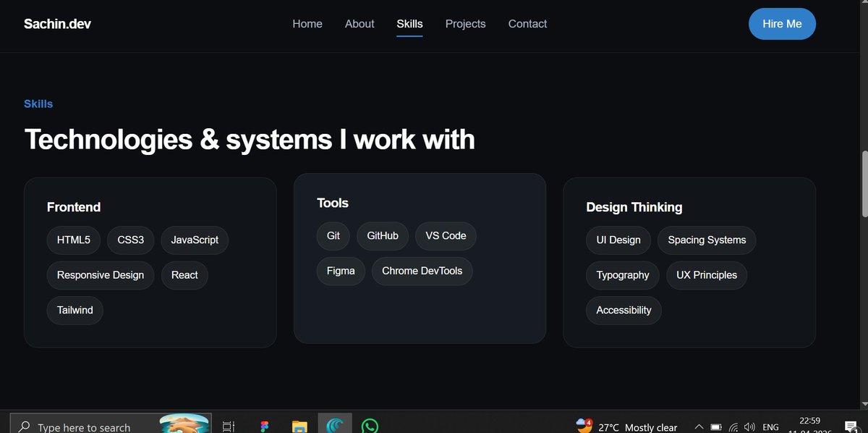Image resolution: width=868 pixels, height=433 pixels.
Task: Open the Wi-Fi network icon
Action: pos(733,426)
